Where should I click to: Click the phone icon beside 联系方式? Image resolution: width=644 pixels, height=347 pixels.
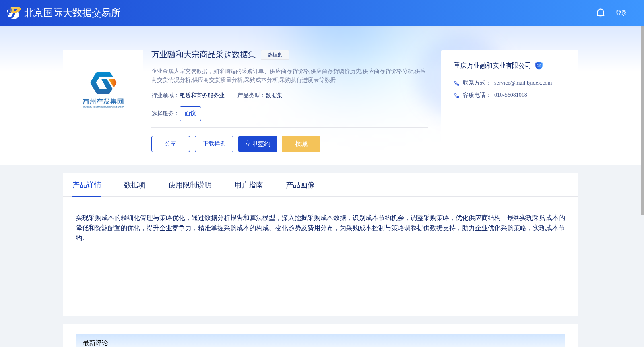coord(457,83)
